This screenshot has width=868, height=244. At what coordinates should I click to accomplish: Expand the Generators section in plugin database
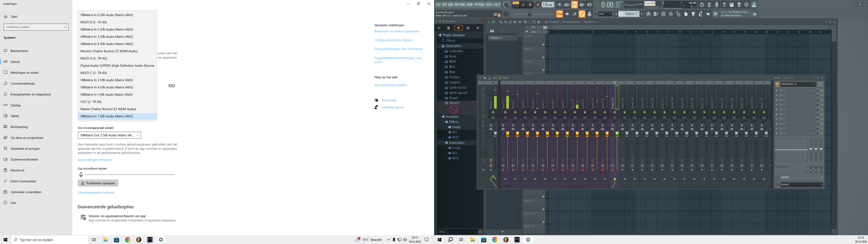pyautogui.click(x=454, y=45)
